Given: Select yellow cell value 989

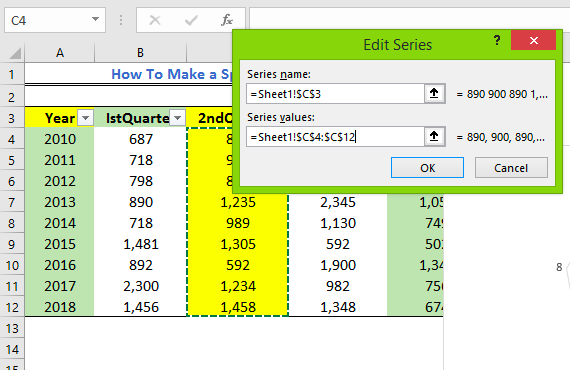Looking at the screenshot, I should (x=238, y=223).
